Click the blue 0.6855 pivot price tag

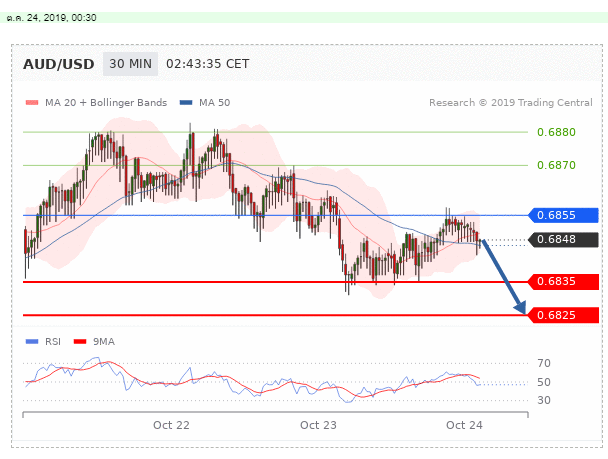pyautogui.click(x=563, y=215)
